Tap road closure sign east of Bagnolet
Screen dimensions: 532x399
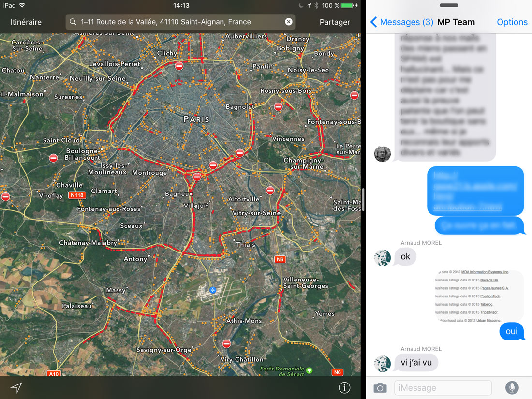pyautogui.click(x=278, y=107)
